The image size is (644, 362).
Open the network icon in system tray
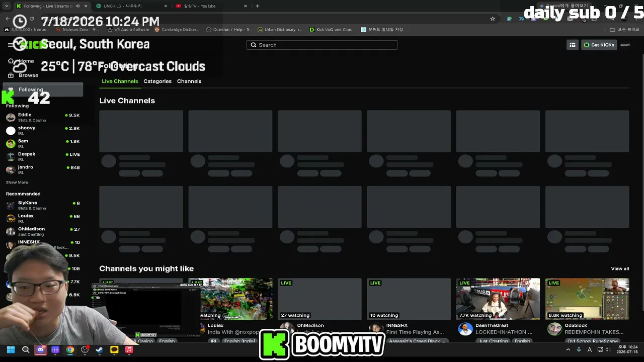[600, 349]
